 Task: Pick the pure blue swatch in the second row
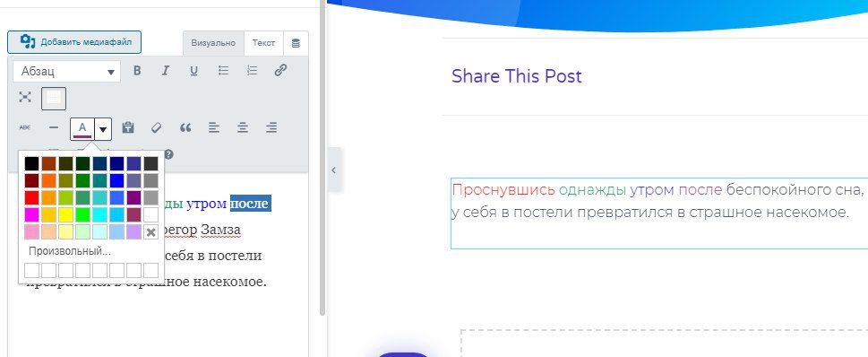[116, 180]
